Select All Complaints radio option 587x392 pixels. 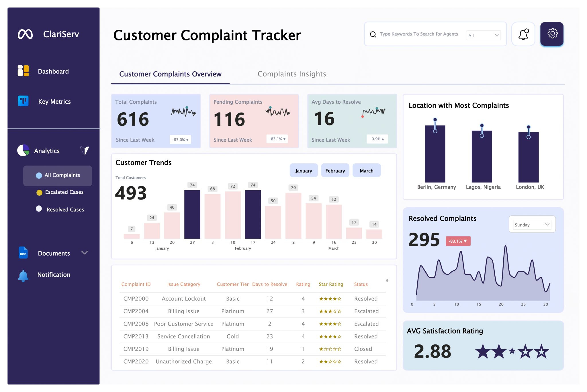pos(39,175)
